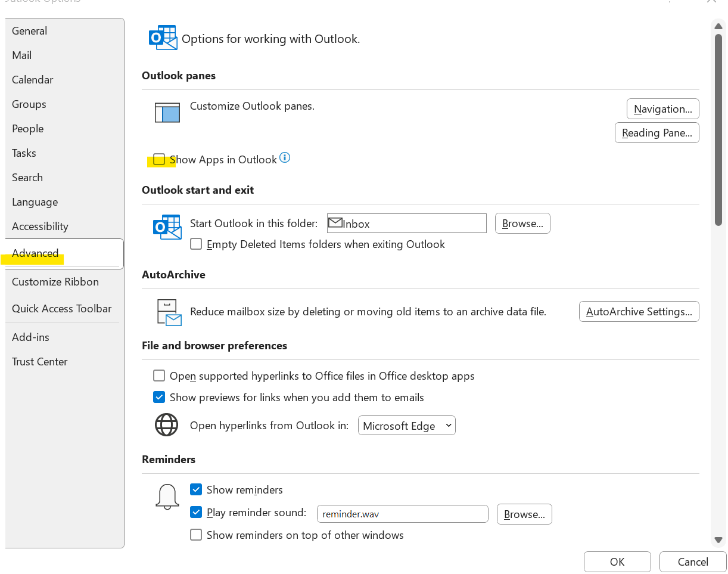This screenshot has height=574, width=728.
Task: Open the General options category
Action: click(x=64, y=30)
